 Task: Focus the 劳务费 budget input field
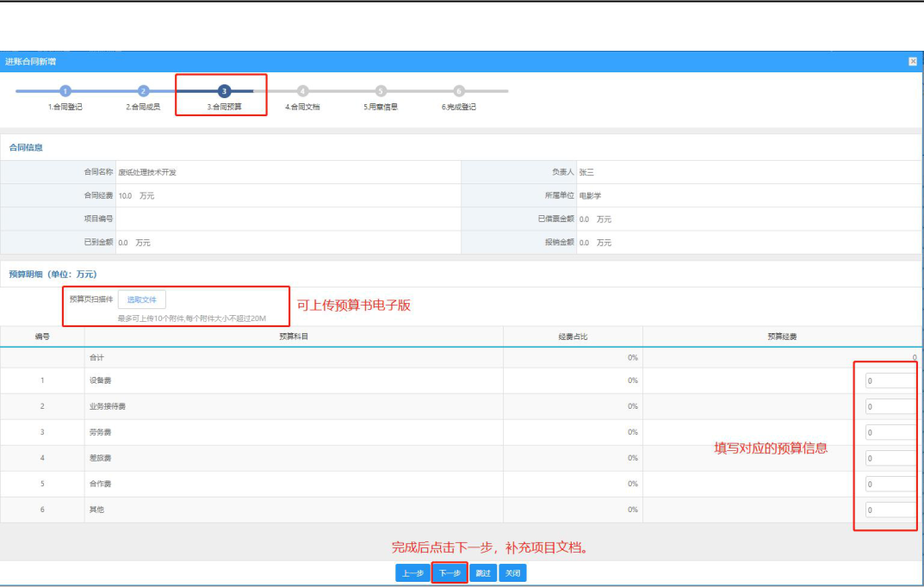[891, 433]
